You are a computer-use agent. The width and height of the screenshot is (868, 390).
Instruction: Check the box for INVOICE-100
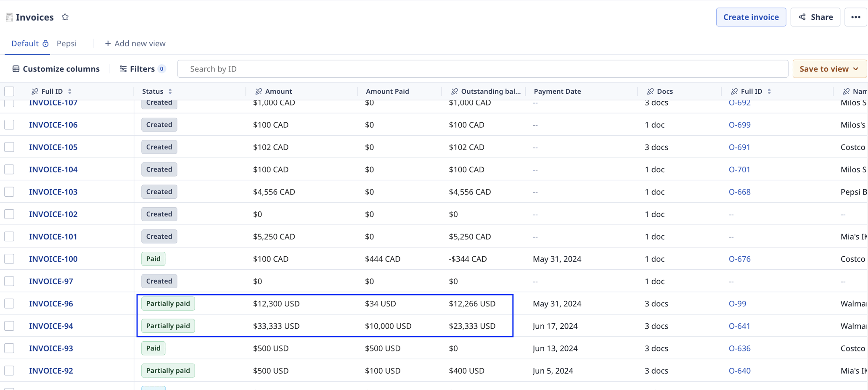pos(9,259)
